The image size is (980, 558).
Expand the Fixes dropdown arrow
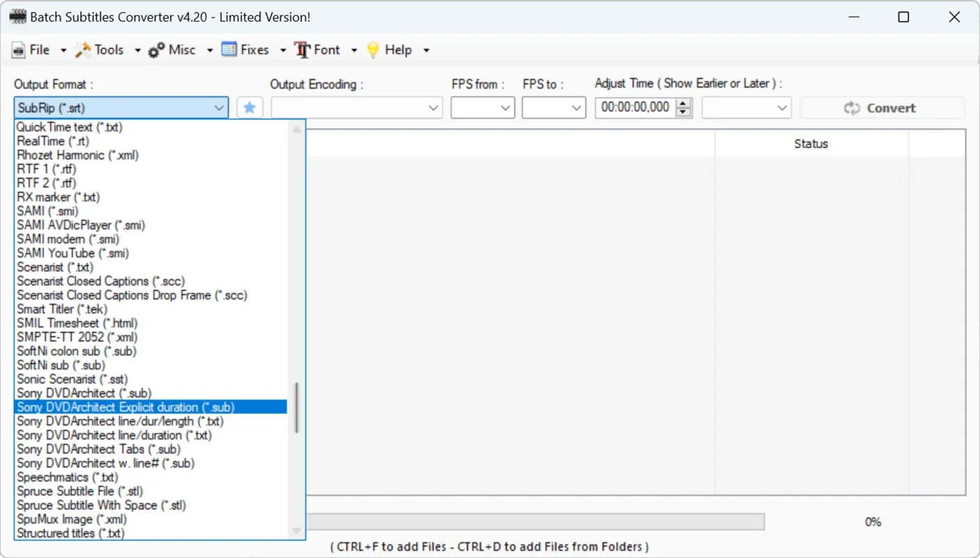(283, 50)
